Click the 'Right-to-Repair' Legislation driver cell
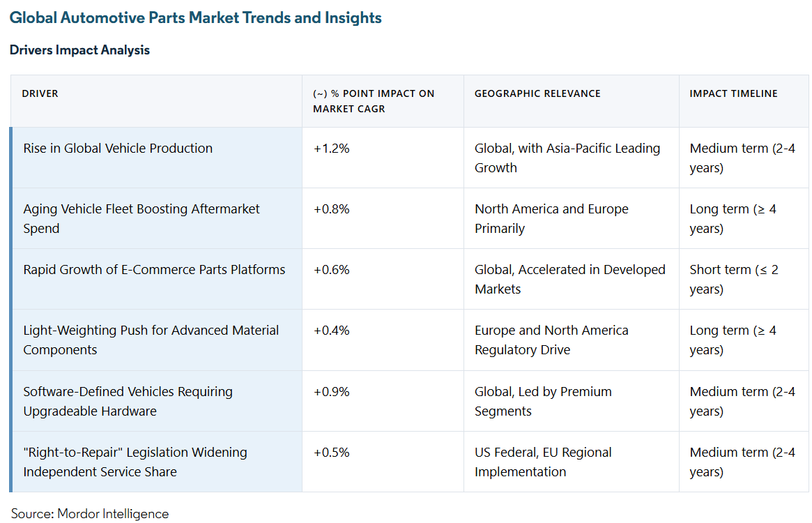This screenshot has height=523, width=812. (135, 462)
